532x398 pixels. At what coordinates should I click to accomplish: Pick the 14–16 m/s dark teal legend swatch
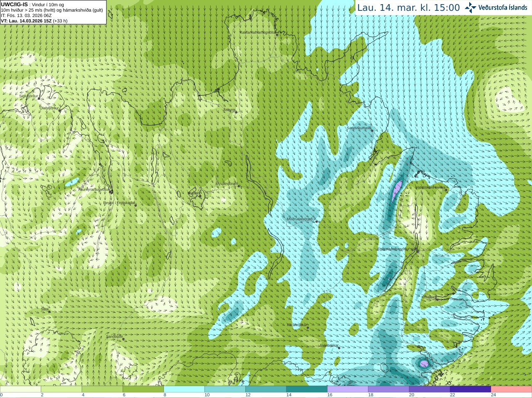pos(307,389)
